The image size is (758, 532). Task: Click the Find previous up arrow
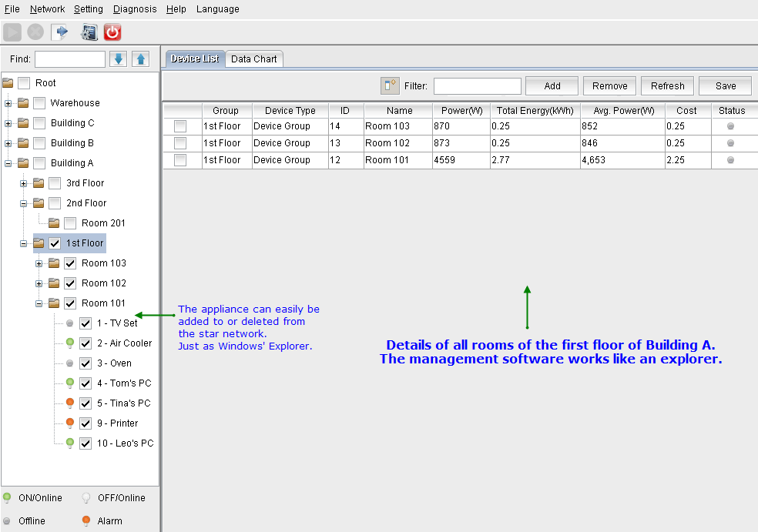141,59
